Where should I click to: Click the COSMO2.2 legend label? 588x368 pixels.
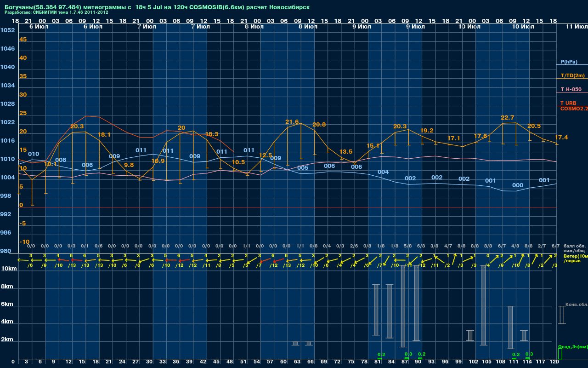pyautogui.click(x=574, y=109)
